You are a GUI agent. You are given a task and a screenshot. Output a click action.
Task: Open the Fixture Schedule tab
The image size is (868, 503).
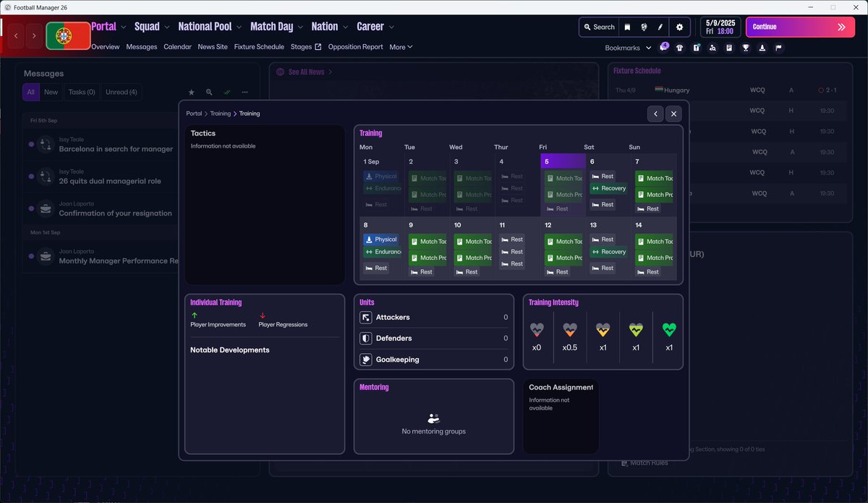259,47
